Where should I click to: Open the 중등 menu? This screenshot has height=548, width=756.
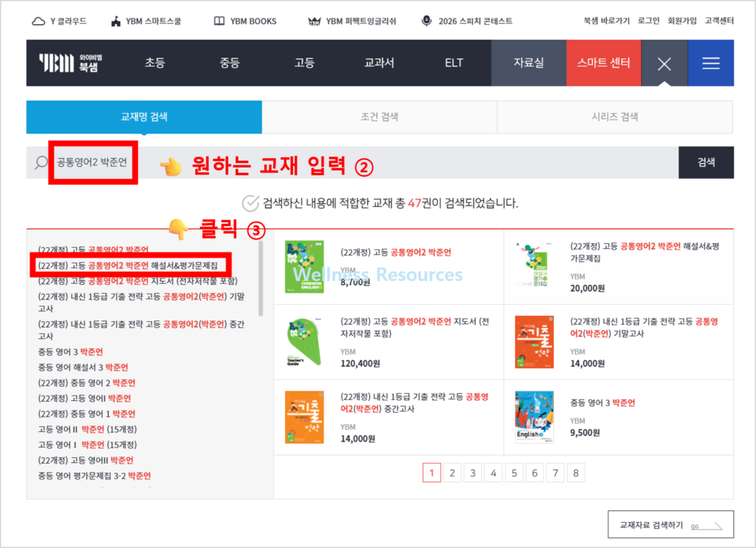coord(230,64)
